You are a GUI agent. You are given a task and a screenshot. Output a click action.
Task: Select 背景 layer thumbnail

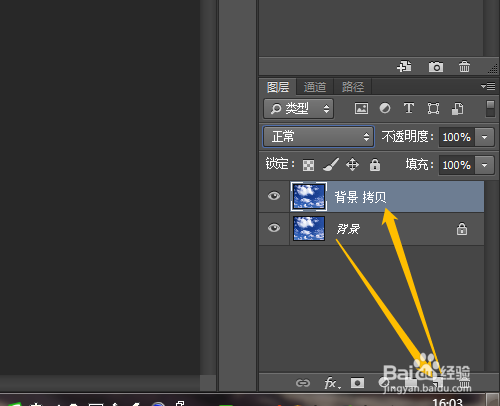(x=309, y=228)
